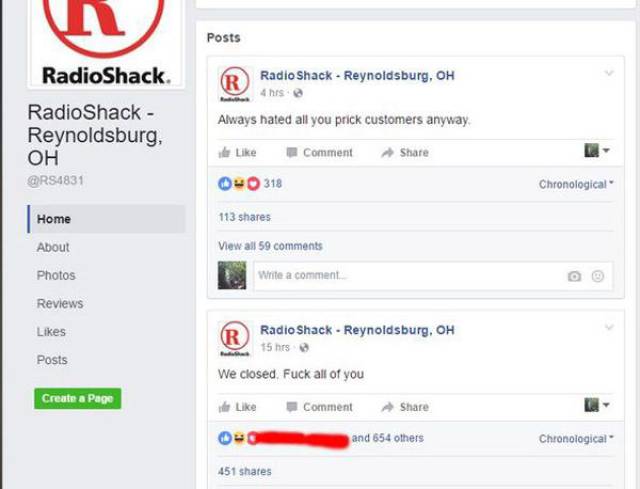Open post options chevron on 15 hrs post
The image size is (640, 489).
(x=609, y=327)
